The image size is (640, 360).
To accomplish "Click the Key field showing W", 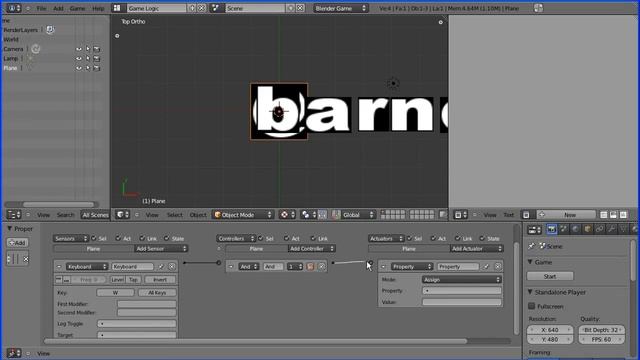I will [x=116, y=293].
